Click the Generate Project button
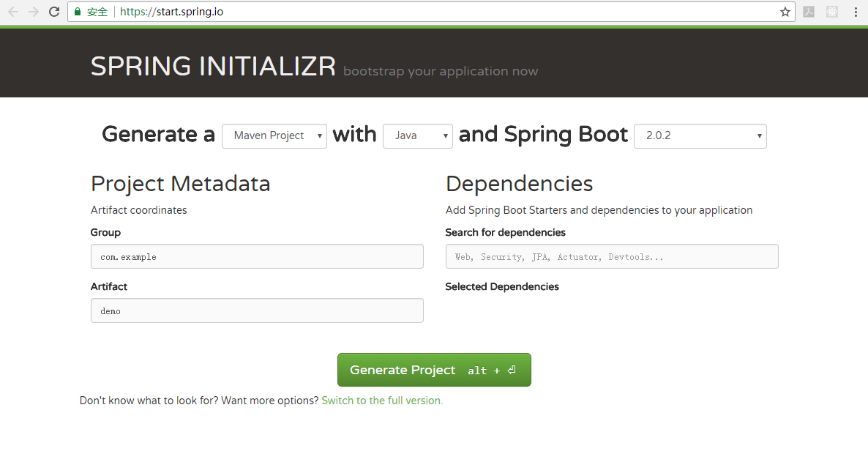Screen dimensions: 868x465 [434, 370]
